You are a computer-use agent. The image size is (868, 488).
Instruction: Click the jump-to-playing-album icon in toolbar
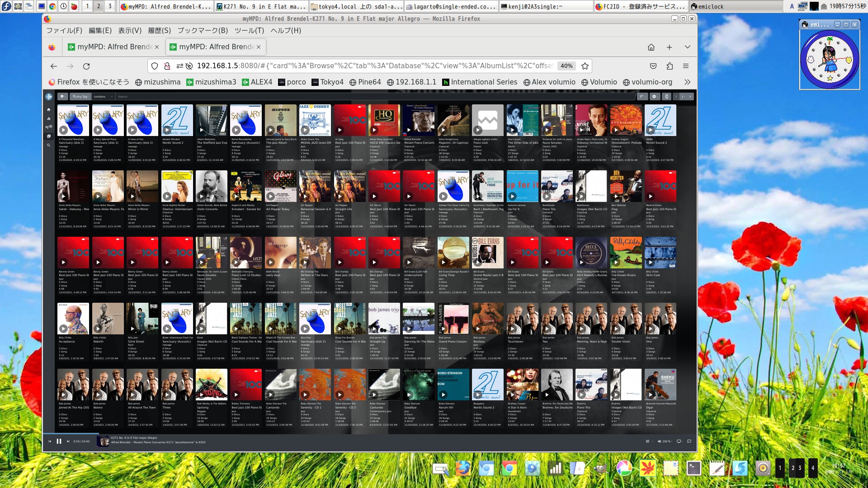click(666, 97)
